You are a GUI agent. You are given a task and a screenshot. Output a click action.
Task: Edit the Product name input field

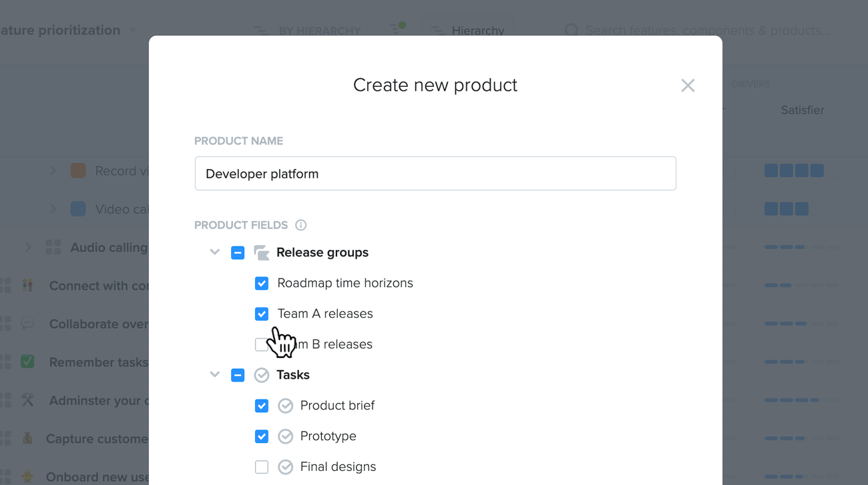[x=435, y=174]
